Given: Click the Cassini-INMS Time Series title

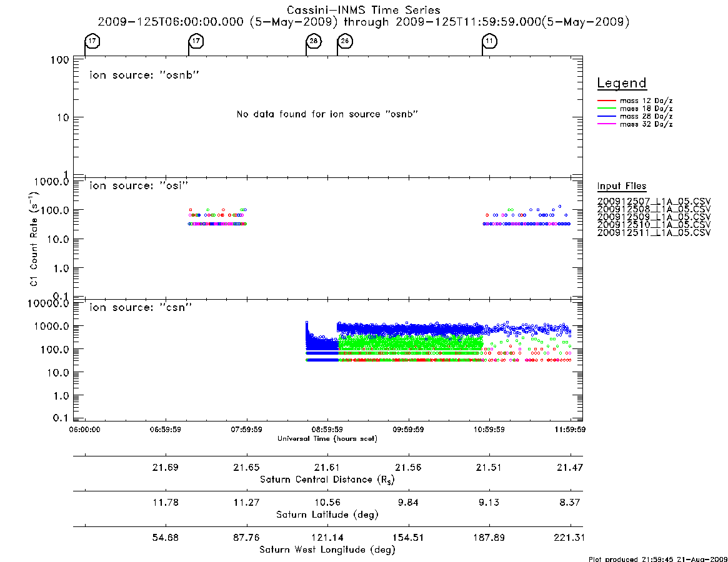Looking at the screenshot, I should coord(364,10).
